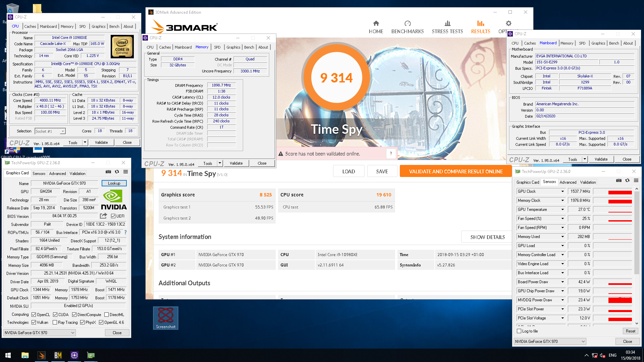Open 3DMark Results section icon
Screen dimensions: 644x362
click(x=481, y=23)
